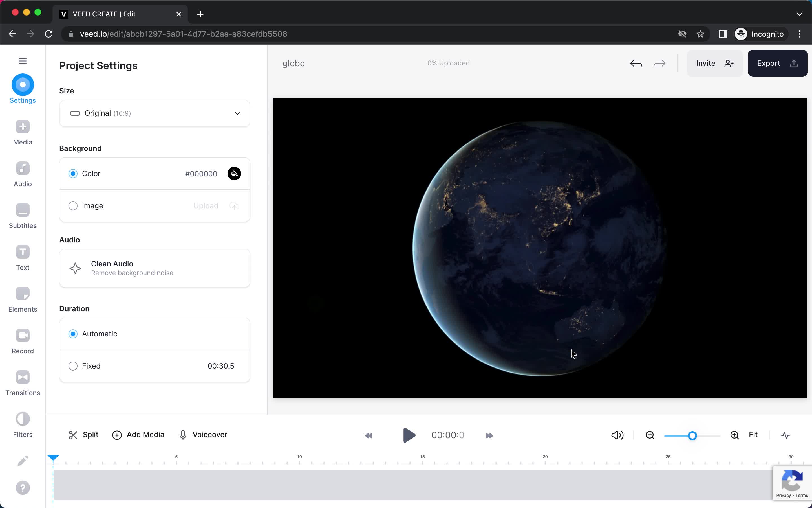Click the browser back arrow
This screenshot has height=508, width=812.
[12, 34]
